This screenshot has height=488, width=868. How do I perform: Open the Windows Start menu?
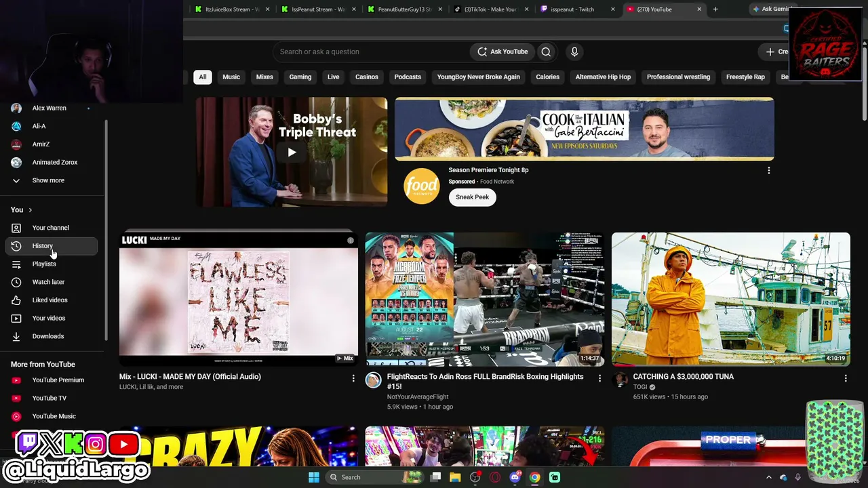pyautogui.click(x=314, y=477)
